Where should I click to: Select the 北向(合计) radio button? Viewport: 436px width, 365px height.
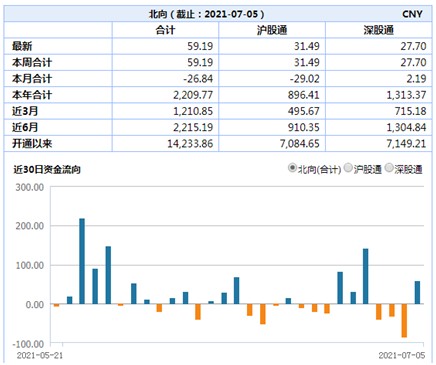(292, 168)
